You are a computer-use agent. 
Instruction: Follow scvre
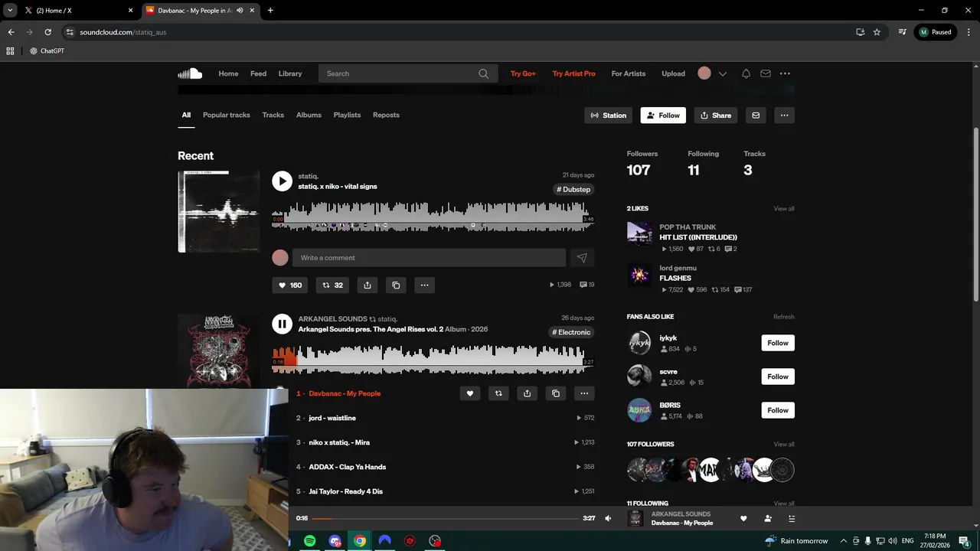pyautogui.click(x=778, y=377)
